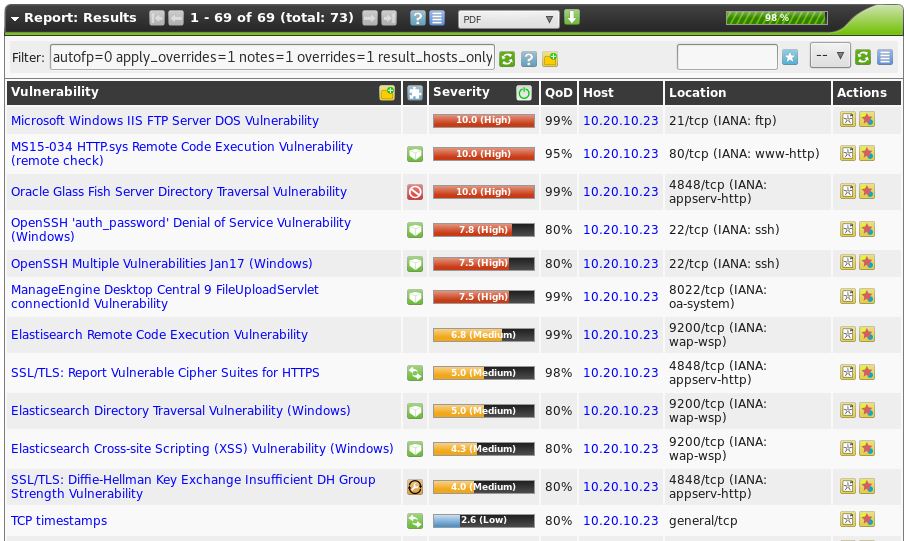Open ManageEngine Desktop Central 9 FileUploadServlet link
Viewport: 904px width, 541px height.
pyautogui.click(x=165, y=296)
